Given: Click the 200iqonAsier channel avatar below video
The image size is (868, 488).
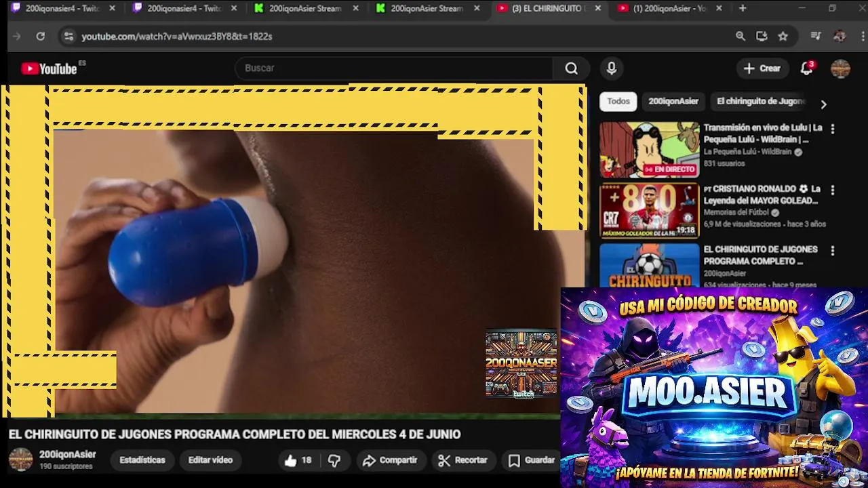Looking at the screenshot, I should 20,460.
